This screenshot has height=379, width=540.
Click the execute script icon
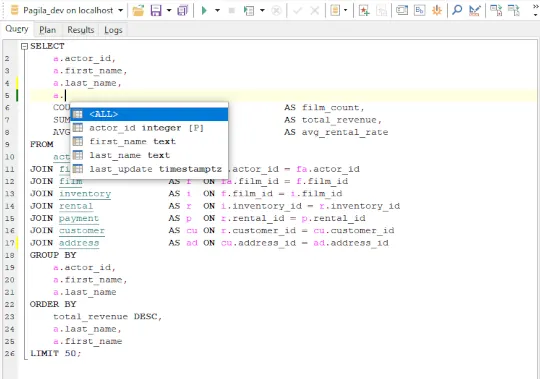pos(249,11)
